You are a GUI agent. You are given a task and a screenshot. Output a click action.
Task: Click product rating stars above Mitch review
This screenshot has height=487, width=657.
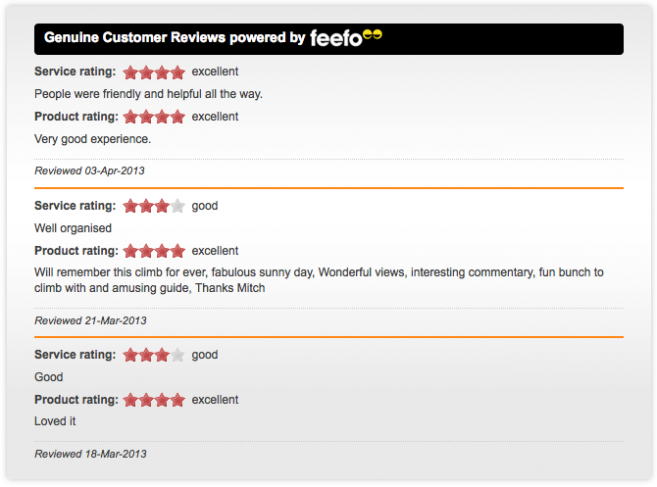154,251
